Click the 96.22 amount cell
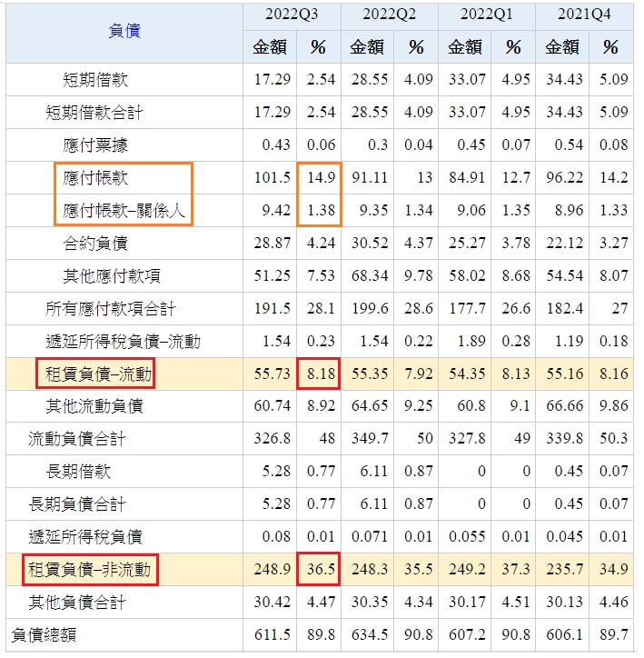This screenshot has width=644, height=658. click(x=564, y=178)
